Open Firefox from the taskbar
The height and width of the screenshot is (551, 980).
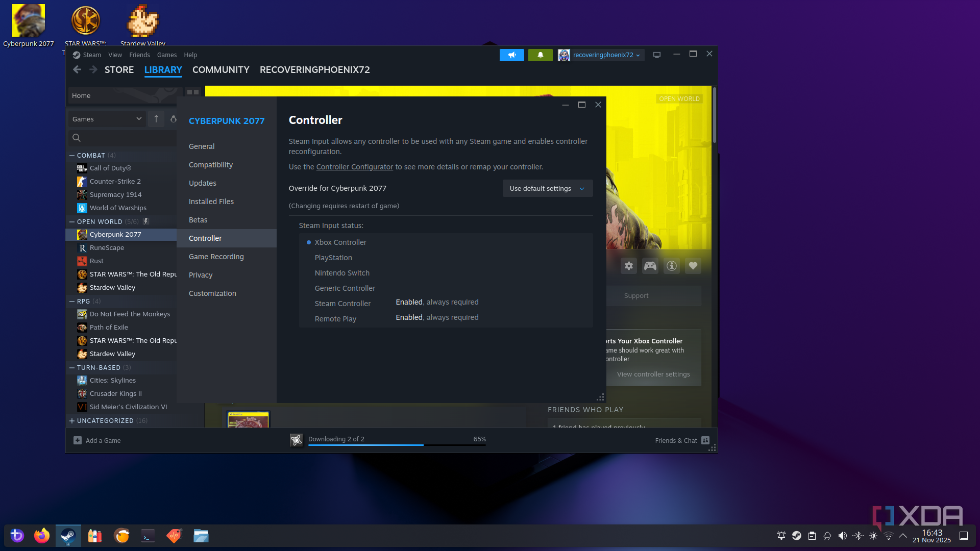coord(42,536)
